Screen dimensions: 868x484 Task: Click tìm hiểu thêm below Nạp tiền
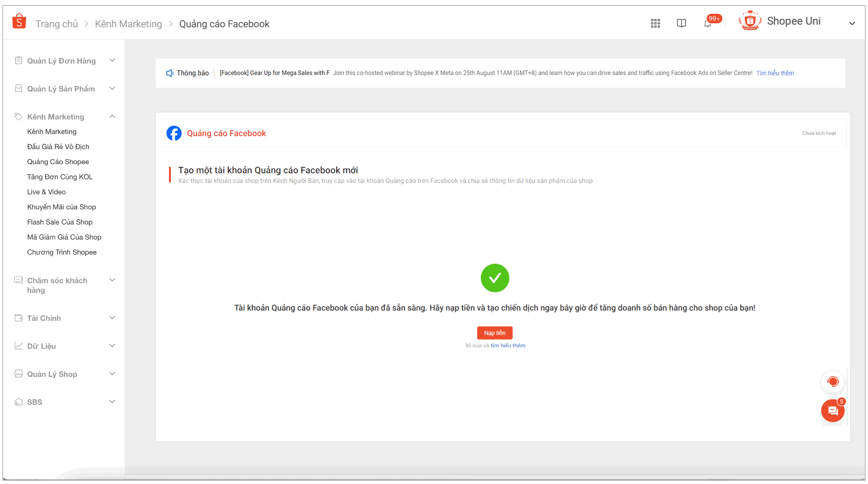click(x=508, y=346)
